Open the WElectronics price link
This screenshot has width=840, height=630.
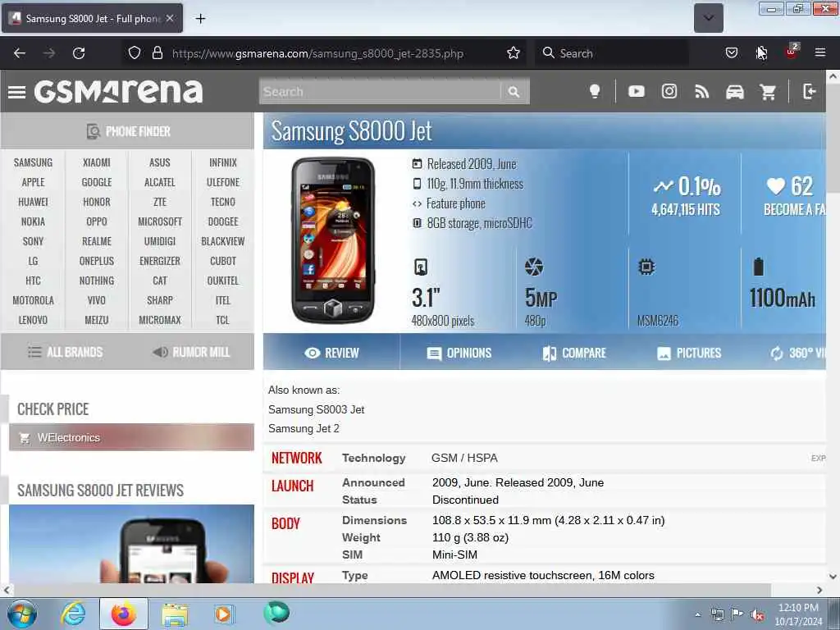click(x=132, y=438)
